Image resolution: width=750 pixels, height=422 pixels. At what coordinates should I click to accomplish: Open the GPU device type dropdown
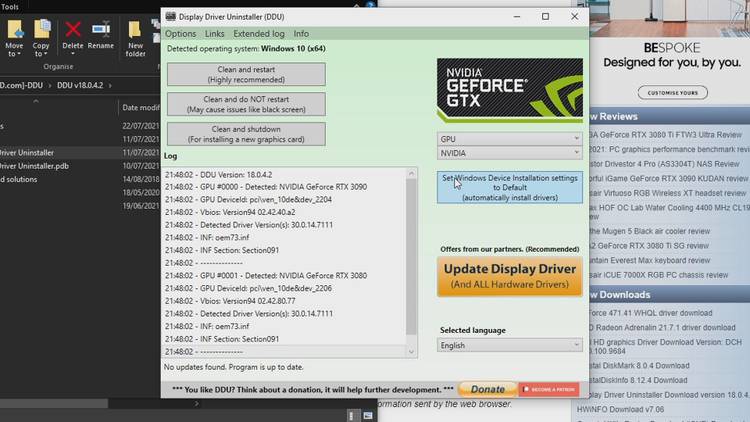click(510, 138)
